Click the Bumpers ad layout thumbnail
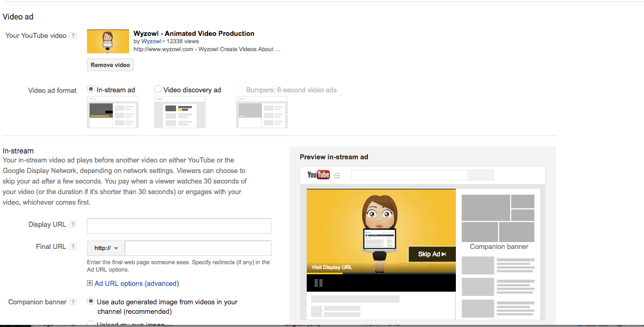Screen dimensions: 644x327 click(x=262, y=112)
